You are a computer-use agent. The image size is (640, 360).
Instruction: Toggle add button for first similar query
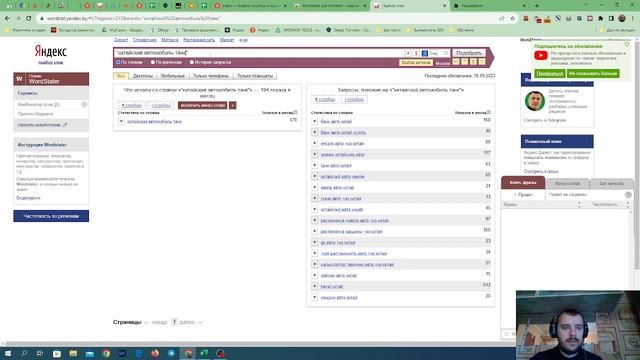315,121
